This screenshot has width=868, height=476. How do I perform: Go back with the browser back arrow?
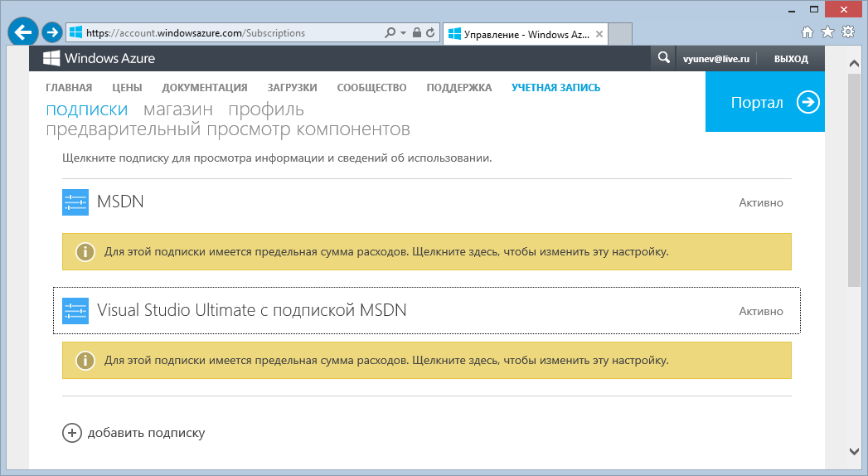coord(23,32)
